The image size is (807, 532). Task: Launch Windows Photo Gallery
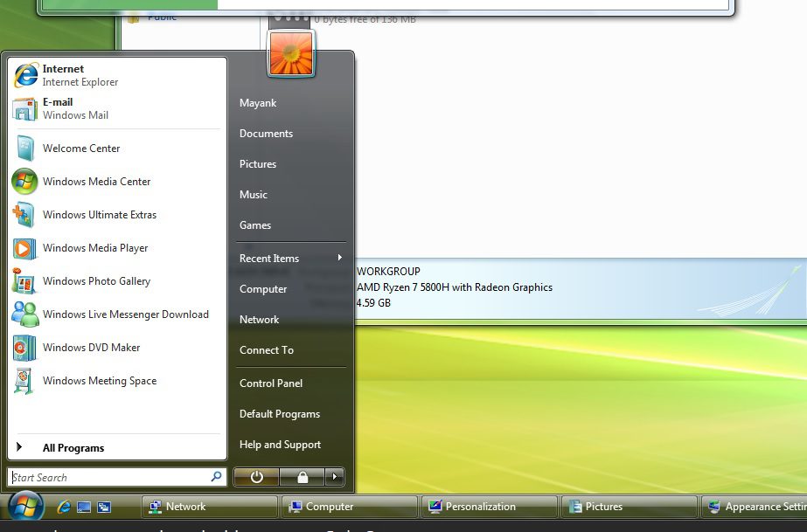pyautogui.click(x=96, y=281)
